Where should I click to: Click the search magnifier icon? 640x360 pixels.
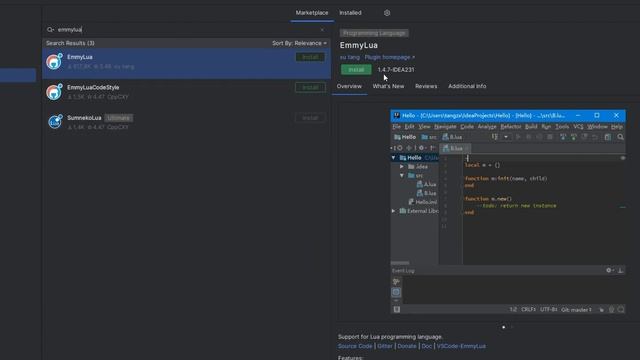tap(50, 29)
